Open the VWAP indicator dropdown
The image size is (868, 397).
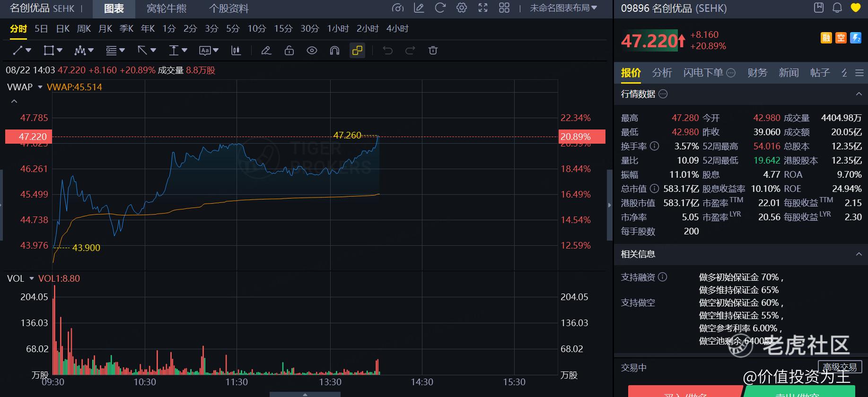tap(40, 87)
